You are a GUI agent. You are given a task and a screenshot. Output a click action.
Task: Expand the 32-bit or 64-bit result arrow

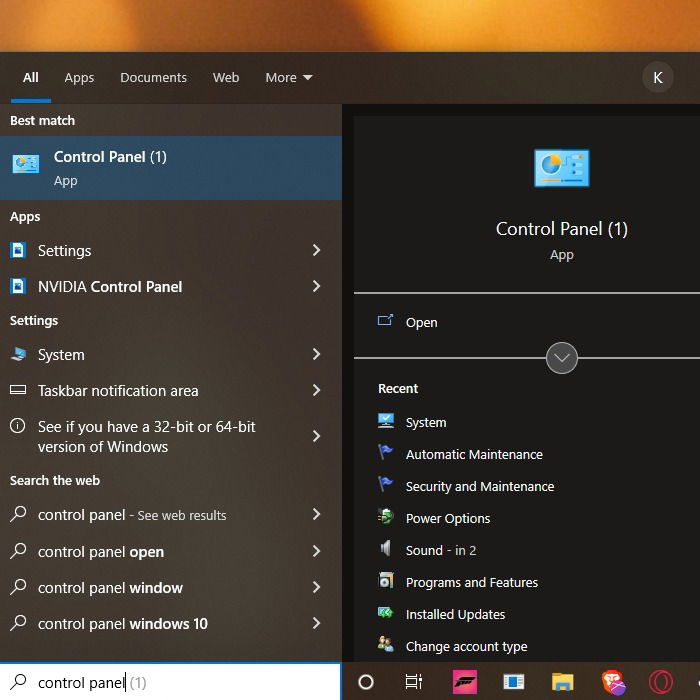[317, 436]
